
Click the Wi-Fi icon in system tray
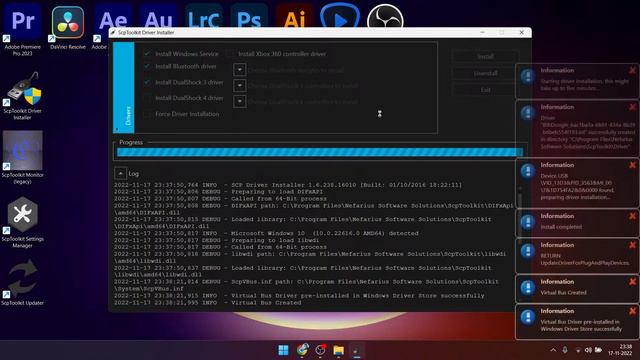[578, 350]
